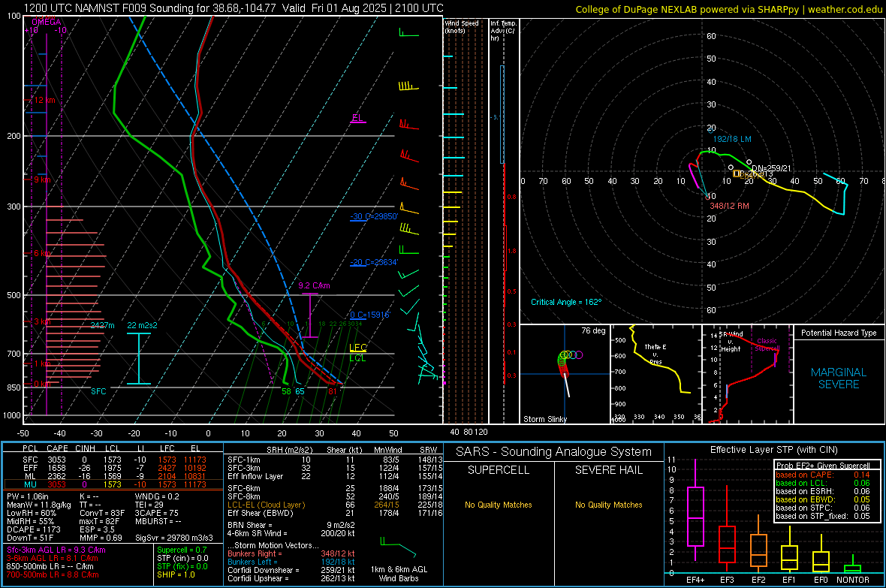This screenshot has width=886, height=588.
Task: Click the yellow LFC label
Action: 357,348
